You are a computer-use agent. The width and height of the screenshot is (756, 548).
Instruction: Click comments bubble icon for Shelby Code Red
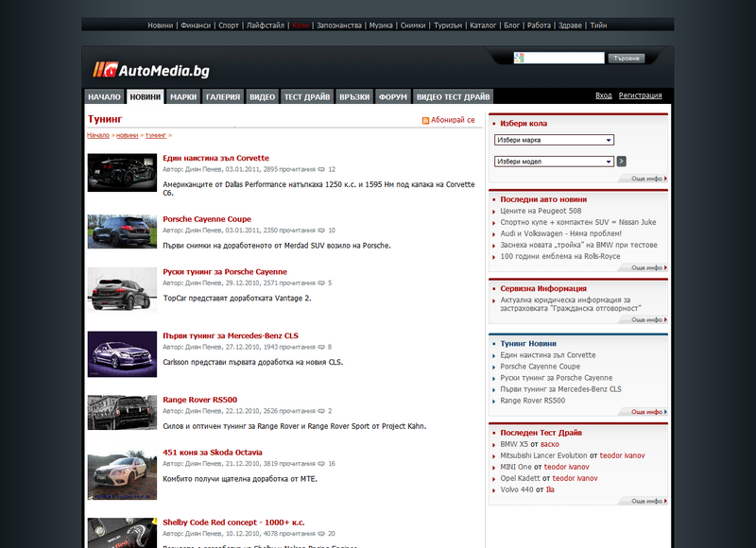[321, 534]
